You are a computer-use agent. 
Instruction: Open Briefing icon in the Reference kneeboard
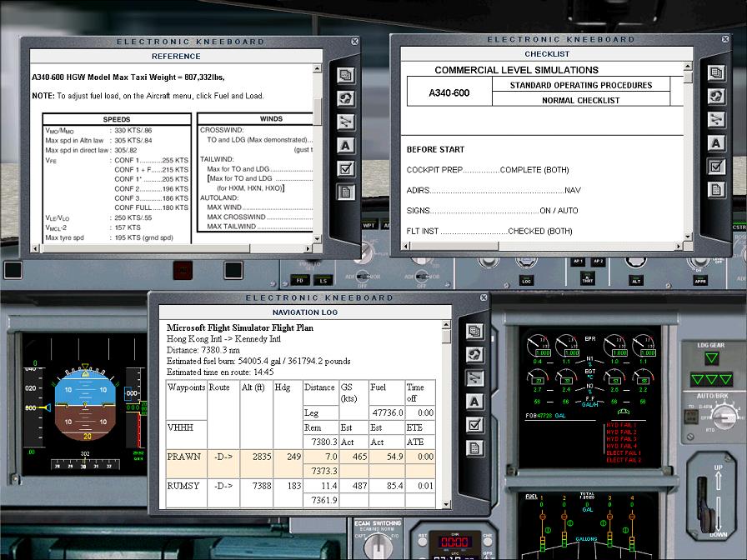point(346,75)
